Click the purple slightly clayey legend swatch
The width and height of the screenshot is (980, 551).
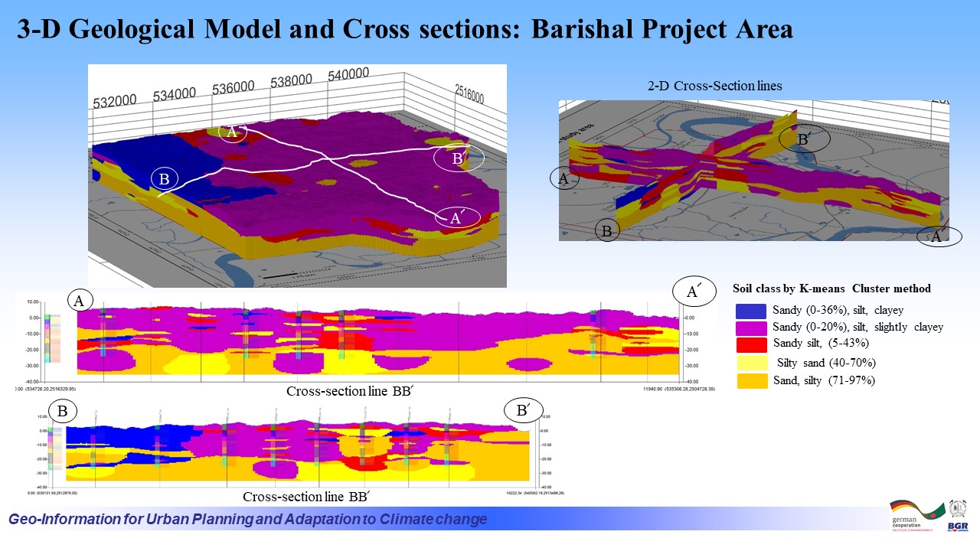(x=751, y=328)
